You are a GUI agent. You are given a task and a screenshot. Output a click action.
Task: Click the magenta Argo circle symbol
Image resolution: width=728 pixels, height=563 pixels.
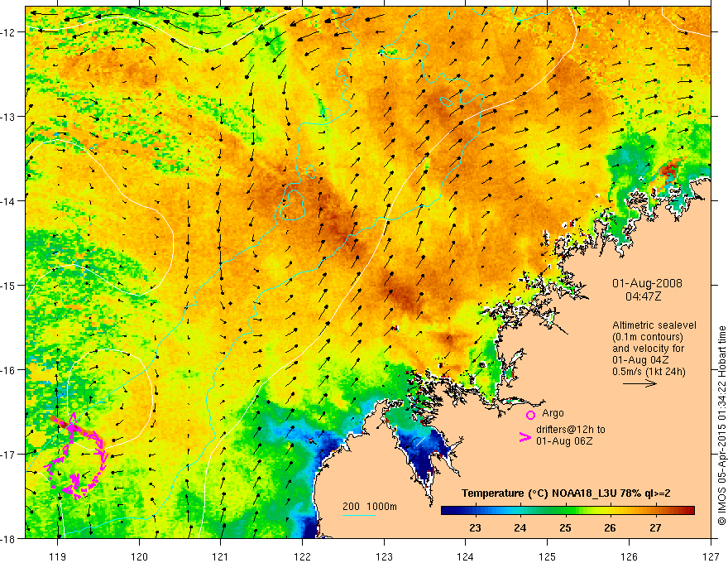530,415
